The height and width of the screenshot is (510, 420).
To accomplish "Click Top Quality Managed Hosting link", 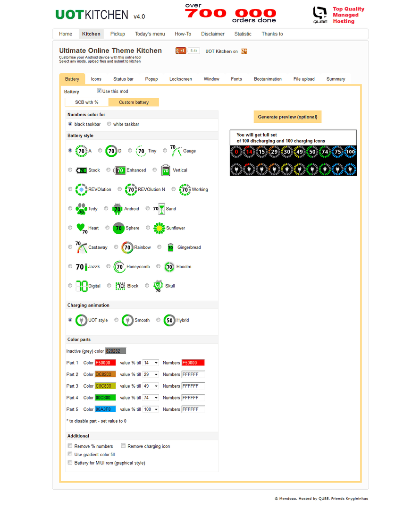I will tap(348, 15).
